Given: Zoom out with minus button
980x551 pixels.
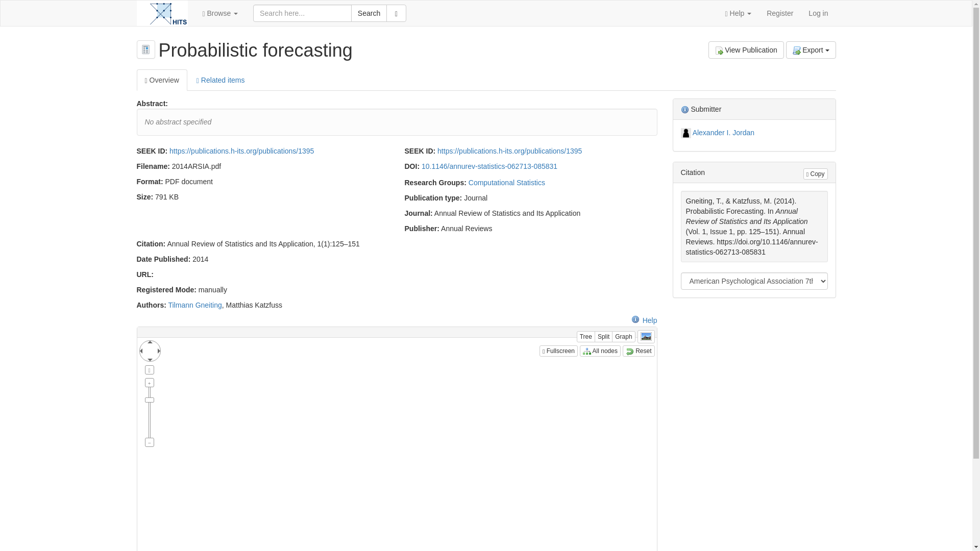Looking at the screenshot, I should (x=149, y=442).
